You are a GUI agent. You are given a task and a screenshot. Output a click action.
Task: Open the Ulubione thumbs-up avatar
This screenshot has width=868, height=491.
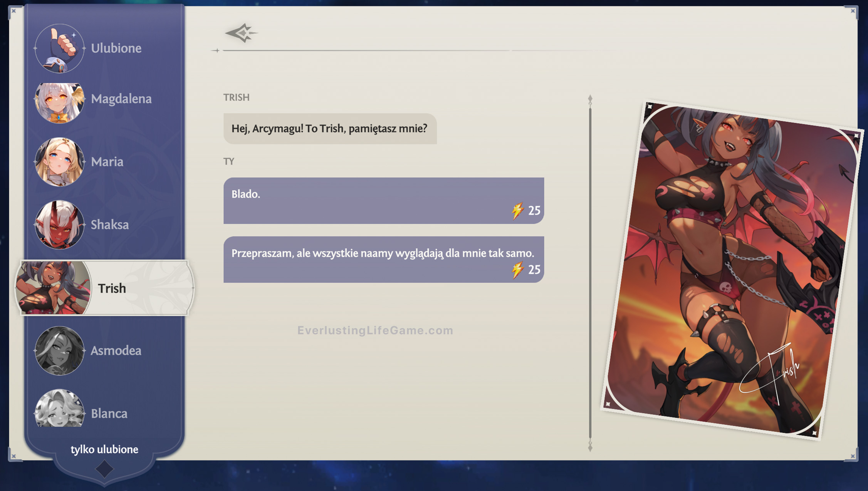(59, 49)
